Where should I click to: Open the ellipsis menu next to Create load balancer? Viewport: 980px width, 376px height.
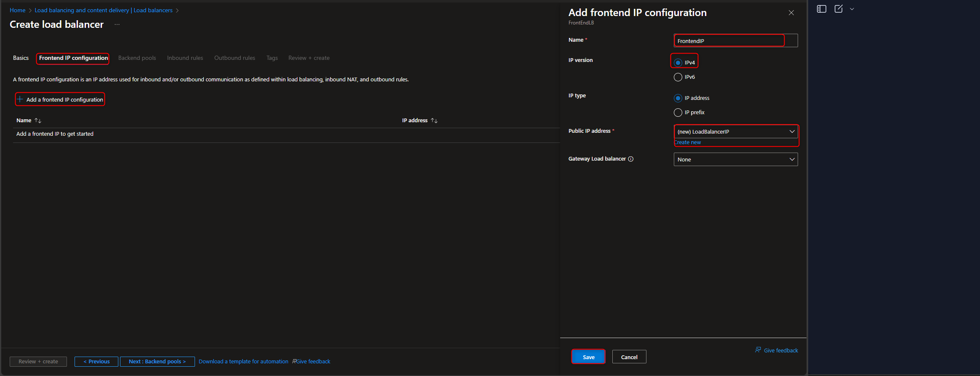(117, 24)
